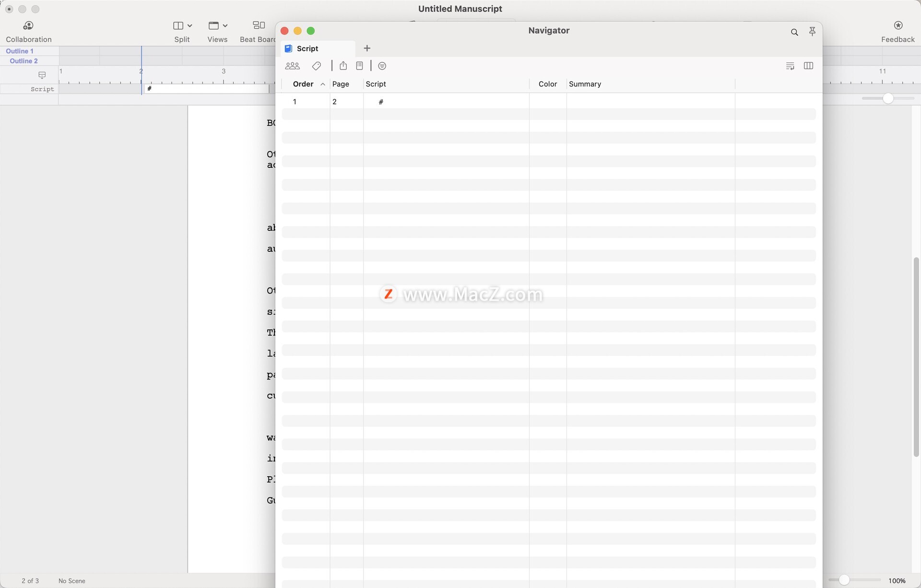The width and height of the screenshot is (921, 588).
Task: Switch to the Script tab in Navigator
Action: (x=318, y=48)
